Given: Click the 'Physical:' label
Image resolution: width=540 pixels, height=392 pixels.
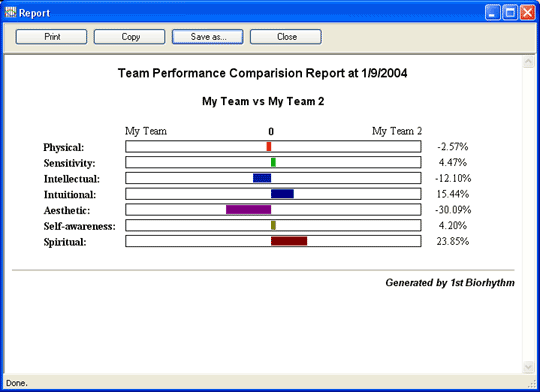Looking at the screenshot, I should click(63, 147).
